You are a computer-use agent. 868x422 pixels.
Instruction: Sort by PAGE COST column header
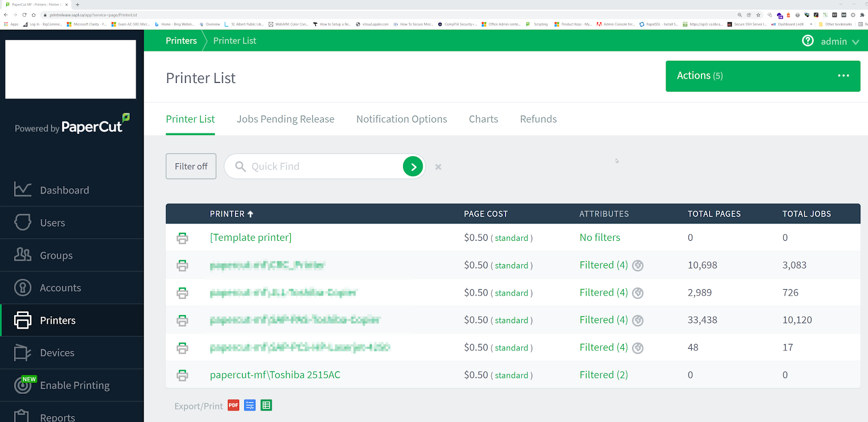tap(486, 214)
